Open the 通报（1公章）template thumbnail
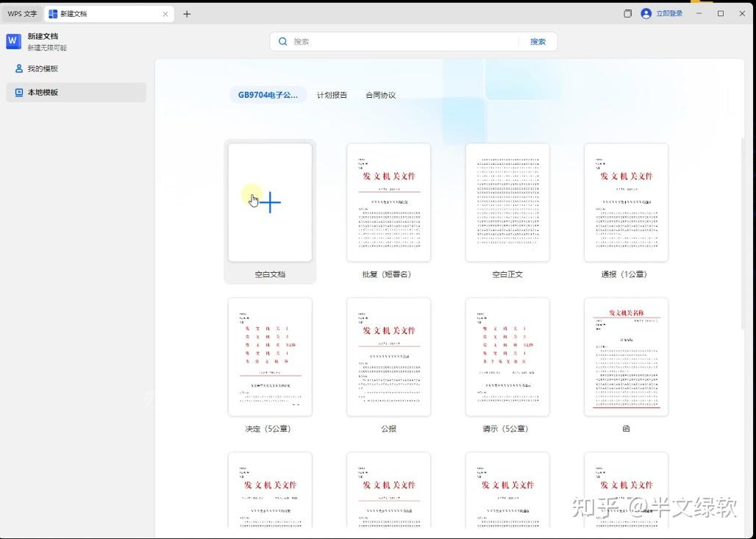The width and height of the screenshot is (756, 539). click(x=626, y=202)
